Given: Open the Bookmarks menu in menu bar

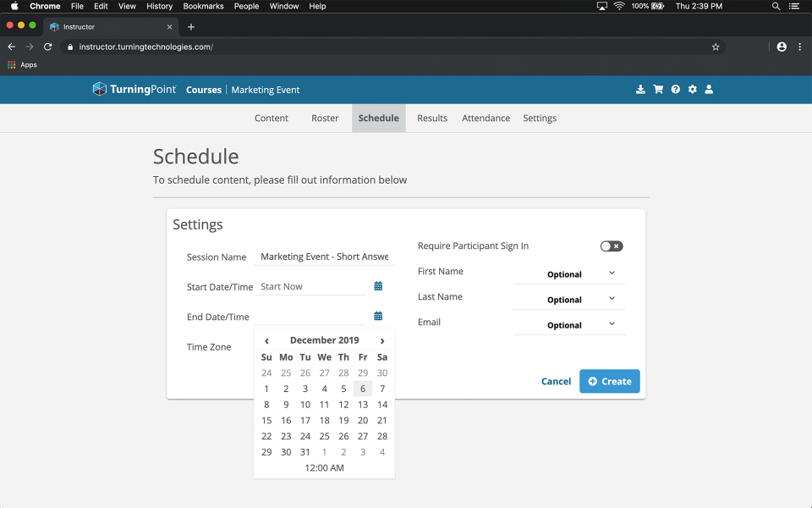Looking at the screenshot, I should point(203,6).
